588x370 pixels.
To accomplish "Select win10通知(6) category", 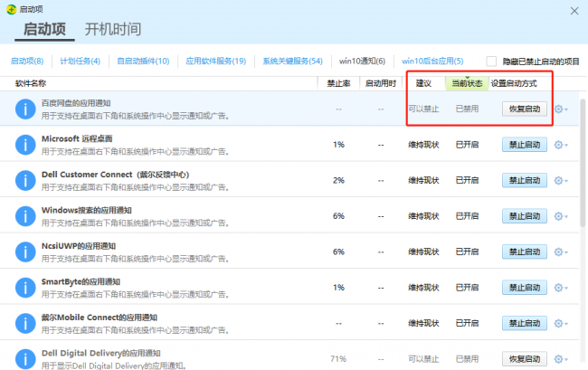I will tap(362, 62).
